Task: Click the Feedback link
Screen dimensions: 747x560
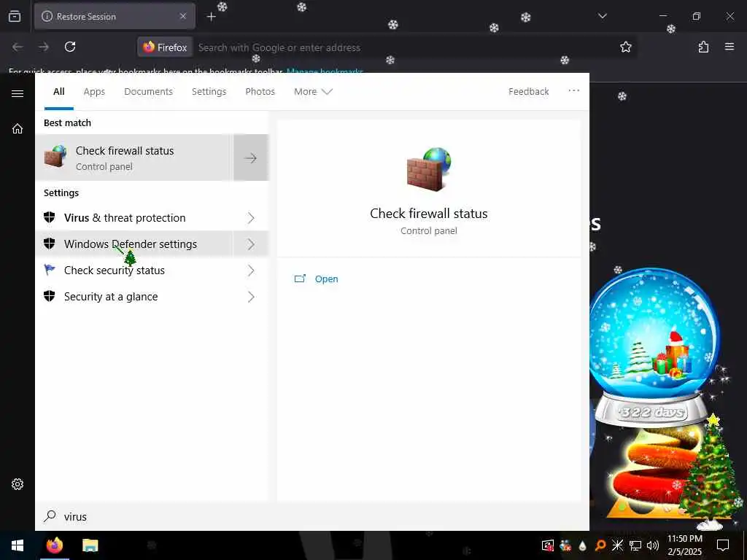Action: click(x=528, y=91)
